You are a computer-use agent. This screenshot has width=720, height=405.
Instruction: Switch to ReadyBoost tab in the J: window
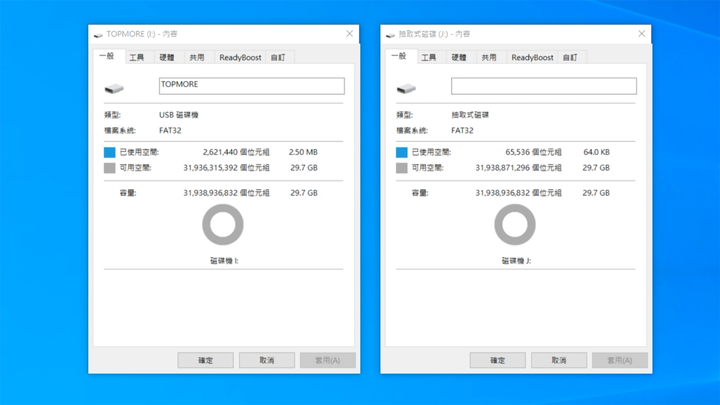tap(532, 57)
